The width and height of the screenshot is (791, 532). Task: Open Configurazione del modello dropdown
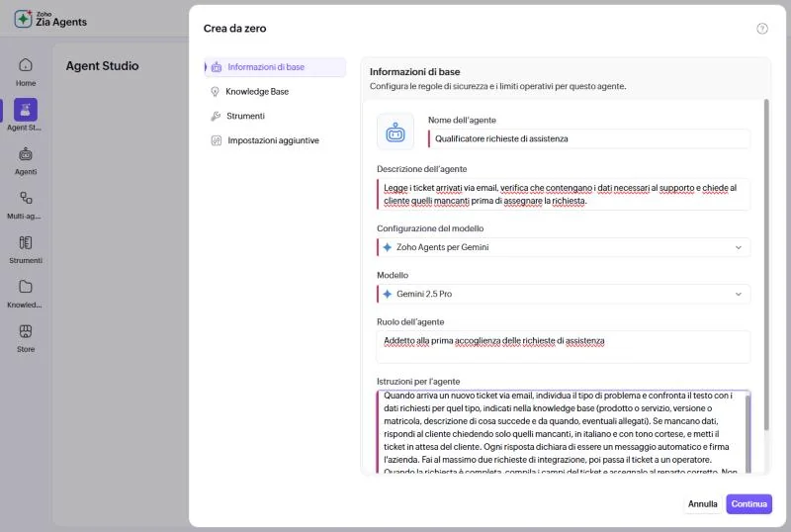coord(564,247)
